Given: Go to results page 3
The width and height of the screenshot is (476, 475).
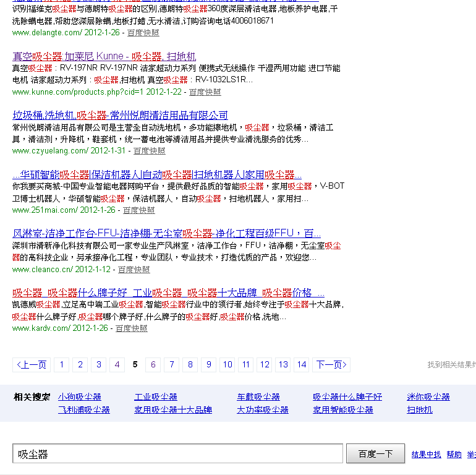Looking at the screenshot, I should (99, 365).
